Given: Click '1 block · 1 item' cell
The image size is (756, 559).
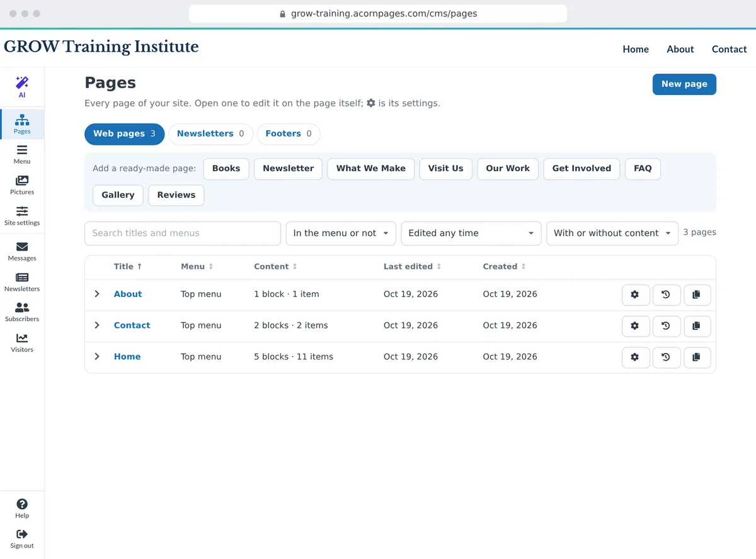Looking at the screenshot, I should point(287,294).
